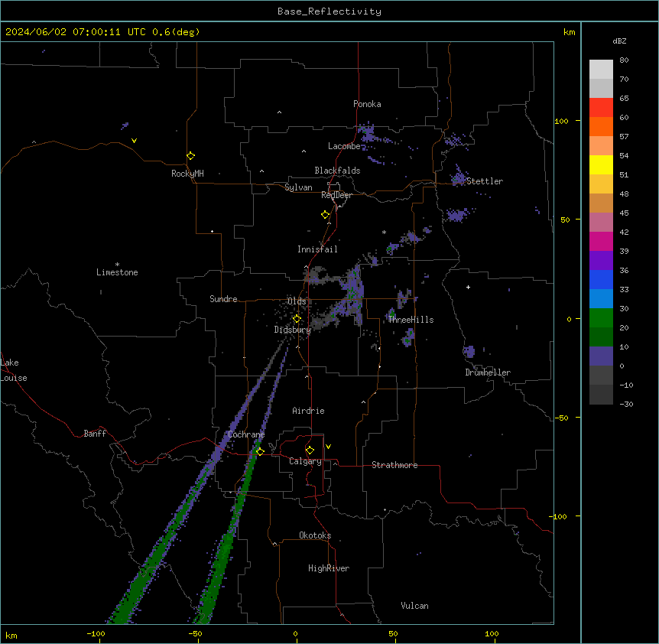
Task: Click the Innisfail city label
Action: pos(317,249)
